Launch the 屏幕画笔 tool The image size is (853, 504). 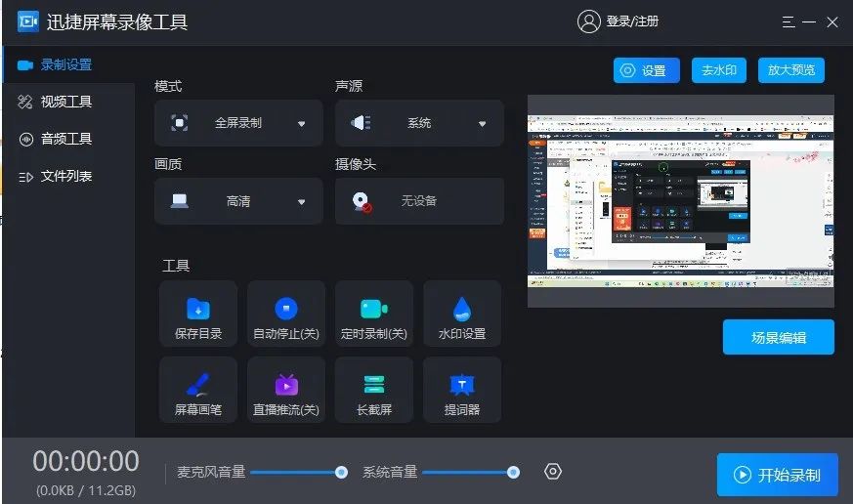tap(198, 390)
